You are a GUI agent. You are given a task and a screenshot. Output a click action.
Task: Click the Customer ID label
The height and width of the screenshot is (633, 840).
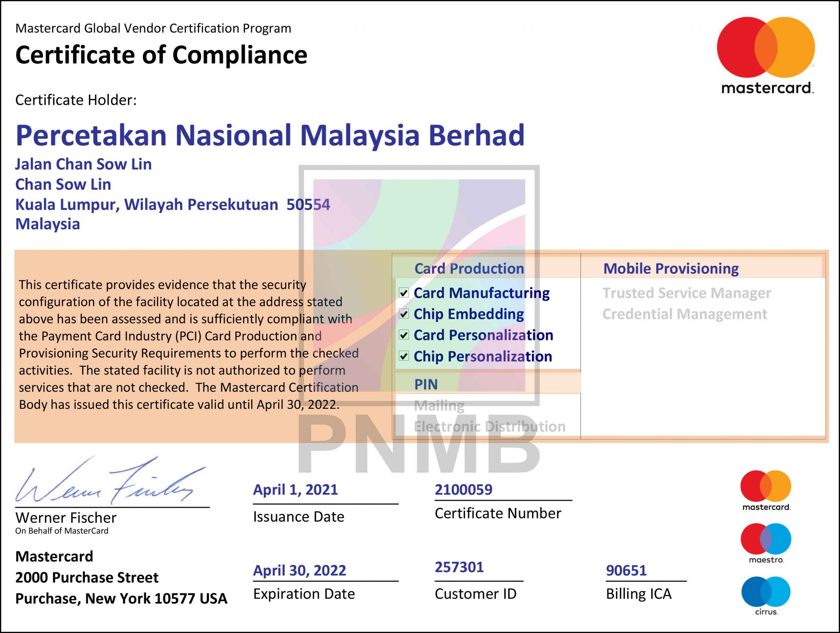coord(475,594)
